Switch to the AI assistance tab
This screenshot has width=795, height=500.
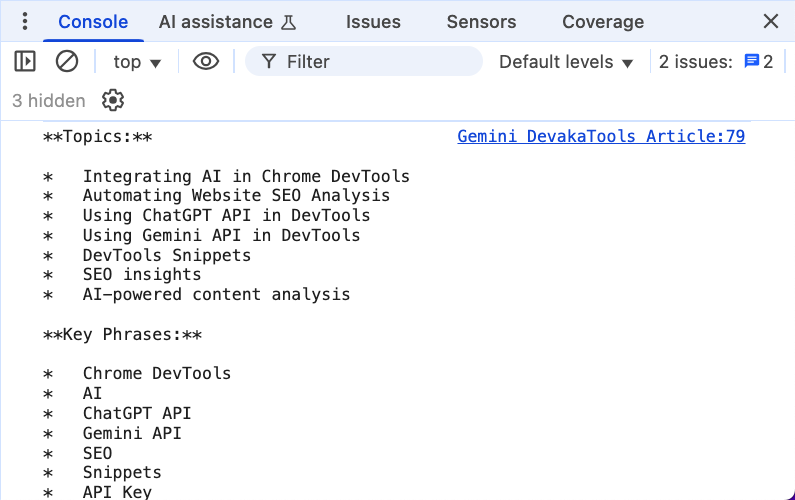227,22
